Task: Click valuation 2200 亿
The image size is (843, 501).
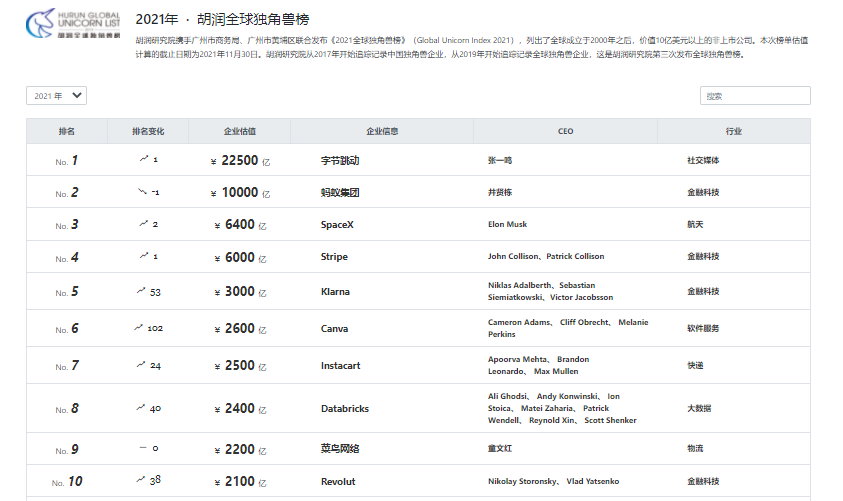Action: pyautogui.click(x=240, y=449)
